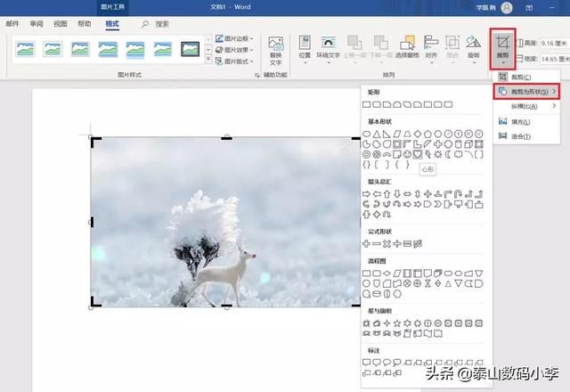Expand the picture styles gallery more arrow
The image size is (570, 392).
(208, 58)
